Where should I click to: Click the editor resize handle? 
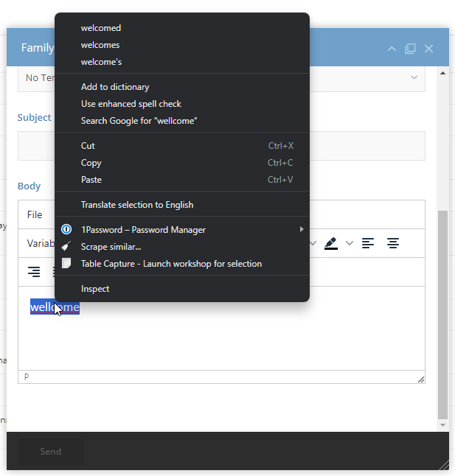tap(420, 379)
